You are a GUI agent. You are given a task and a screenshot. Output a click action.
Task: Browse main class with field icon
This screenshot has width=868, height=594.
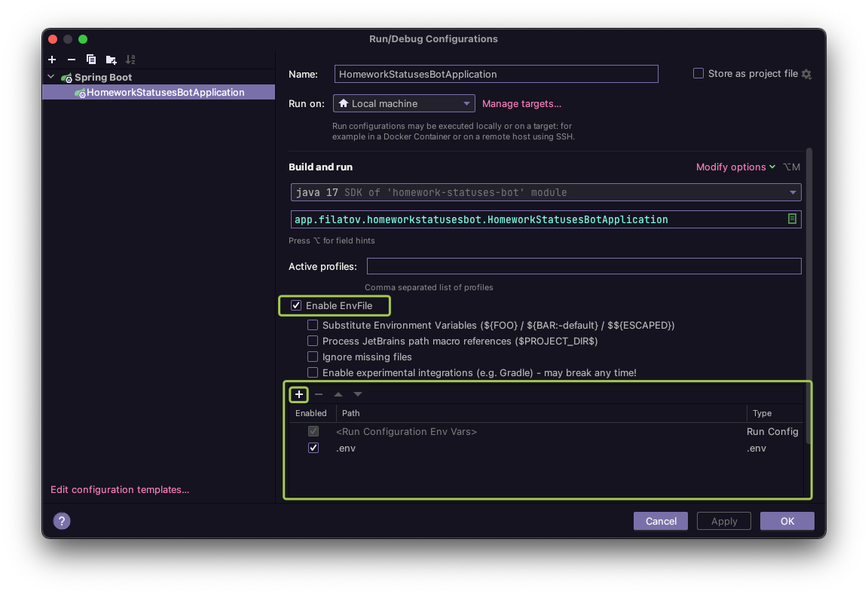[792, 219]
